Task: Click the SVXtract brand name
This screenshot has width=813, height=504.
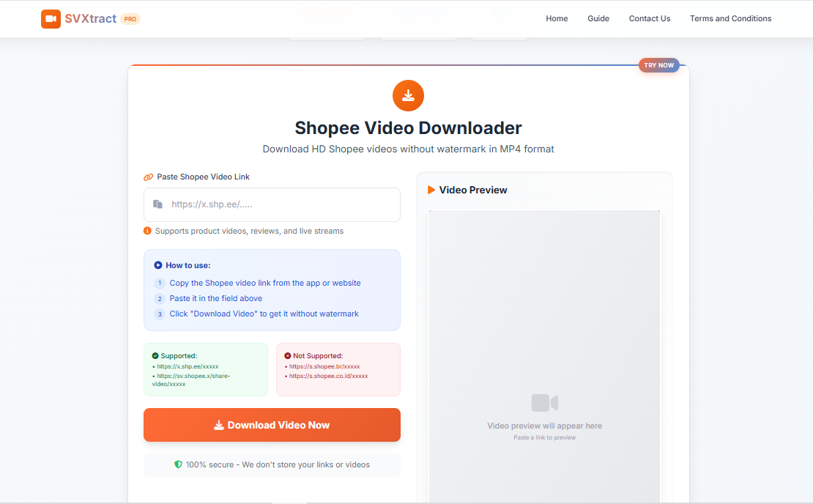Action: tap(91, 18)
